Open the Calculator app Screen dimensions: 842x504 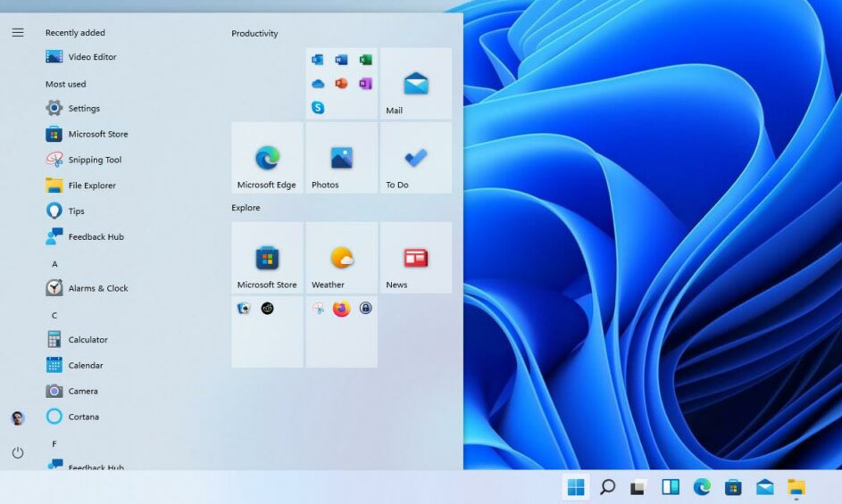click(x=77, y=339)
